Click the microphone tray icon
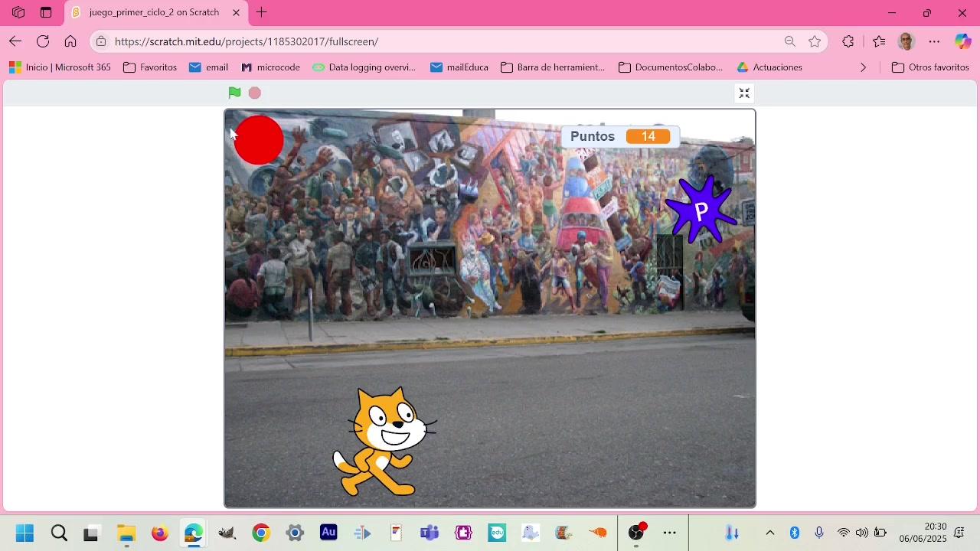The width and height of the screenshot is (980, 551). coord(819,533)
